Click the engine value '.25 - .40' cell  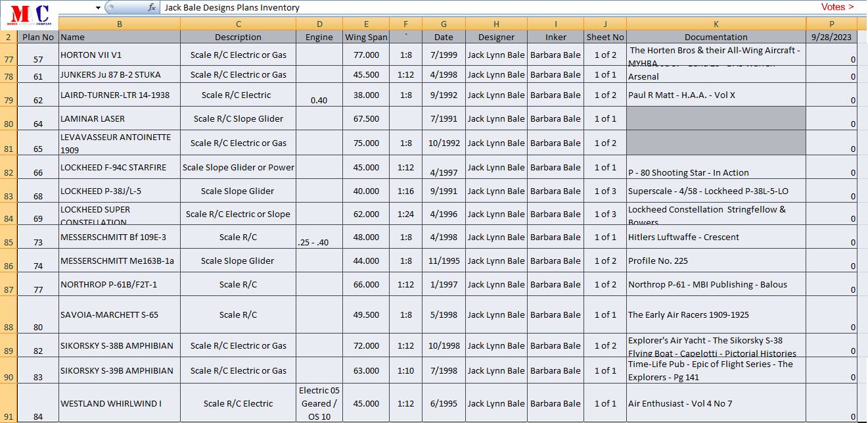[319, 237]
